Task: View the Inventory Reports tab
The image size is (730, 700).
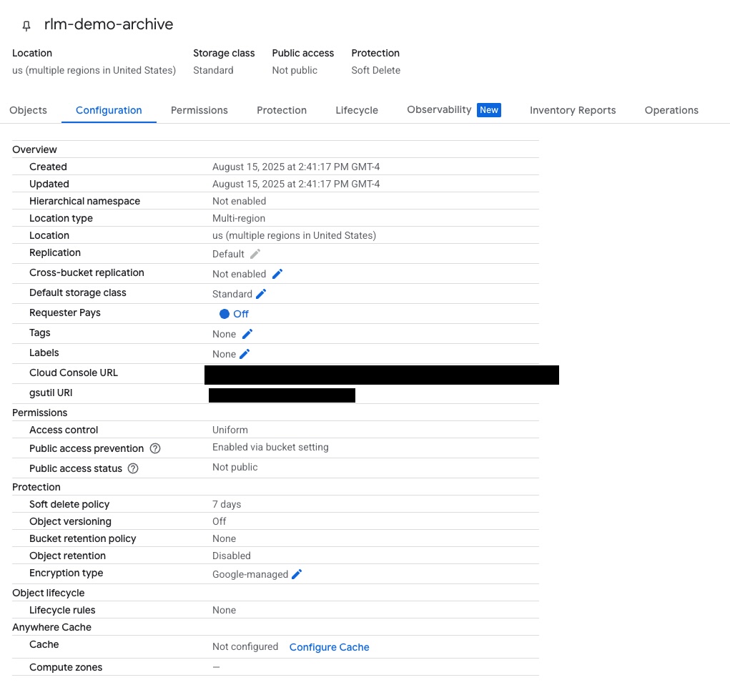Action: click(x=573, y=110)
